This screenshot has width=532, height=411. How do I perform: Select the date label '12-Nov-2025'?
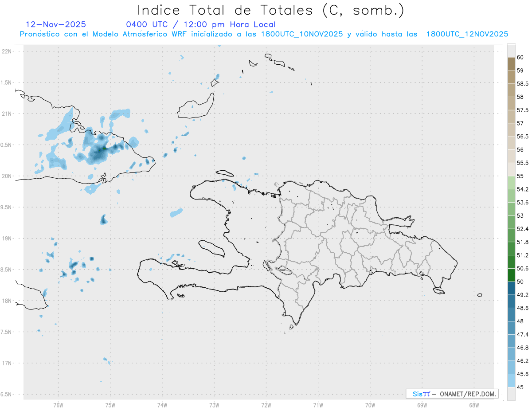56,24
